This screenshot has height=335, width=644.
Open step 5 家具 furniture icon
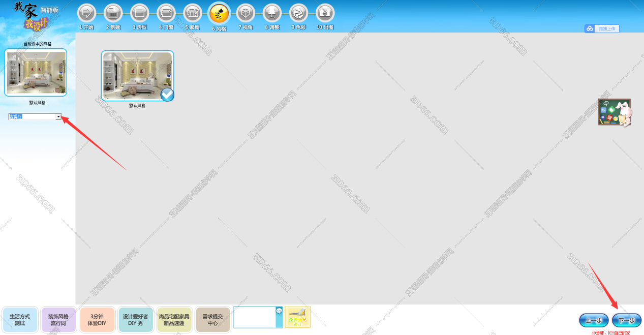tap(192, 13)
